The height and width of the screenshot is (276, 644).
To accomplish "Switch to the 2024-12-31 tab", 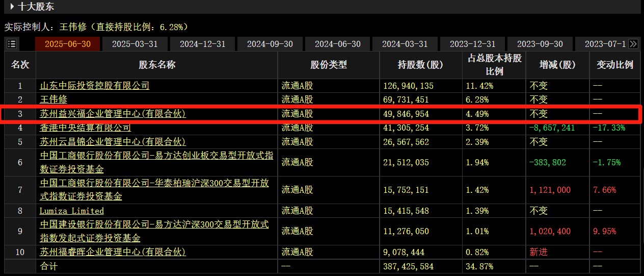I will click(203, 44).
